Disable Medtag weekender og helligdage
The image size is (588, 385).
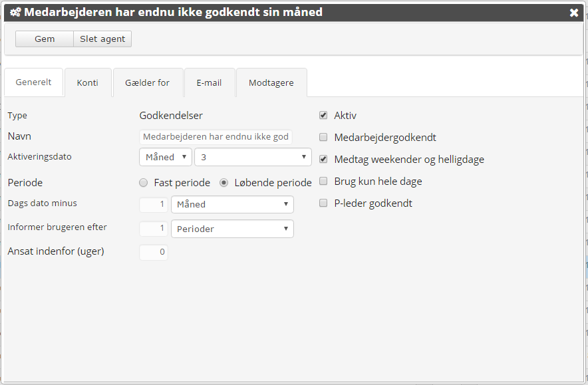323,159
